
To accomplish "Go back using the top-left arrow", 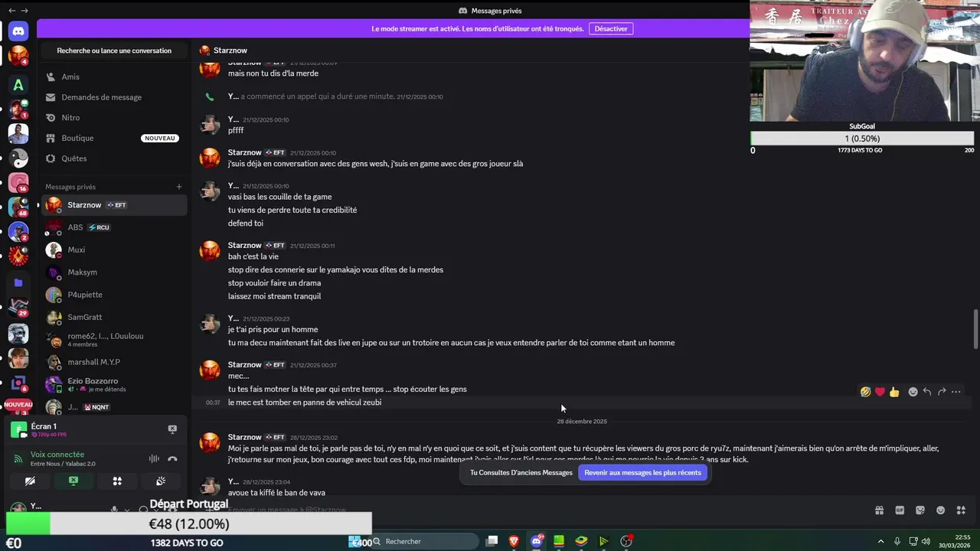I will [11, 10].
